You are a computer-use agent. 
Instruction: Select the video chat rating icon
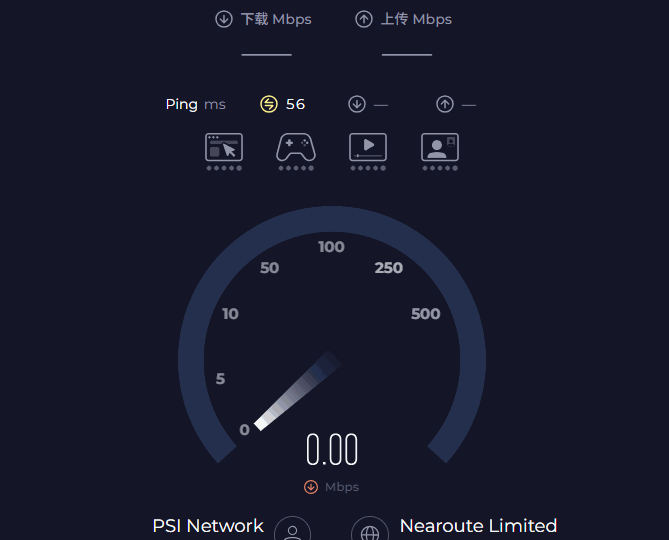(440, 147)
